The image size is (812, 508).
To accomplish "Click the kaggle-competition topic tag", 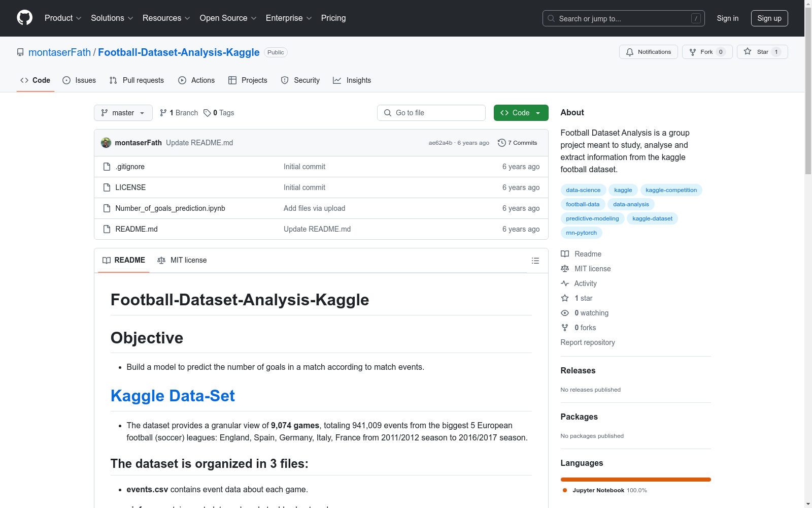I will pyautogui.click(x=671, y=190).
